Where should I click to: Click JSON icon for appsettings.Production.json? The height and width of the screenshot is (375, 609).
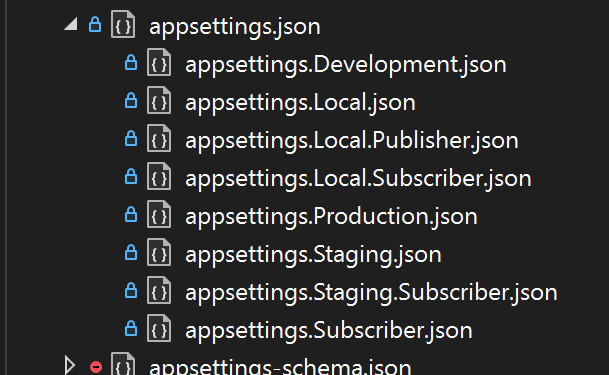pyautogui.click(x=159, y=215)
